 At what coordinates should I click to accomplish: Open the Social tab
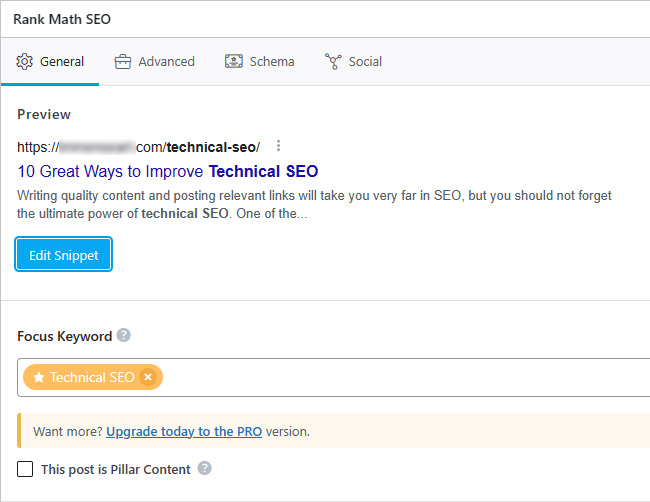pos(353,62)
